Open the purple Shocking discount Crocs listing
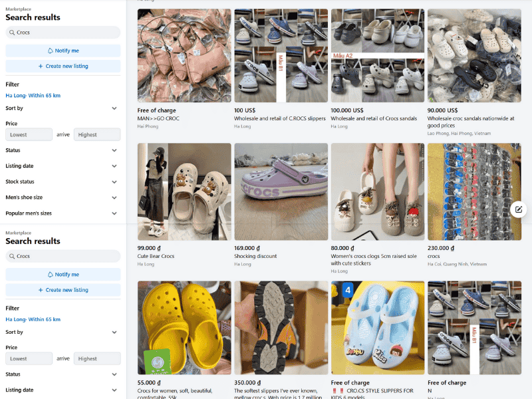Screen dimensions: 532x399 [281, 192]
